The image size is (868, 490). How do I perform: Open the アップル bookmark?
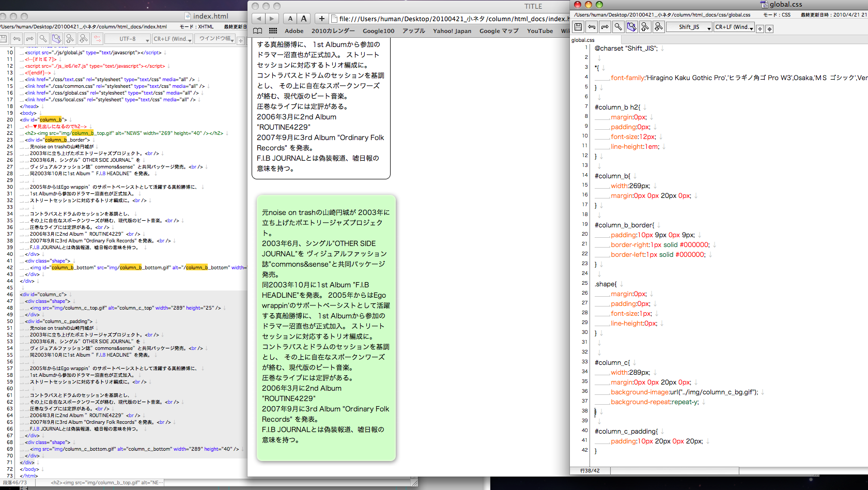click(414, 31)
